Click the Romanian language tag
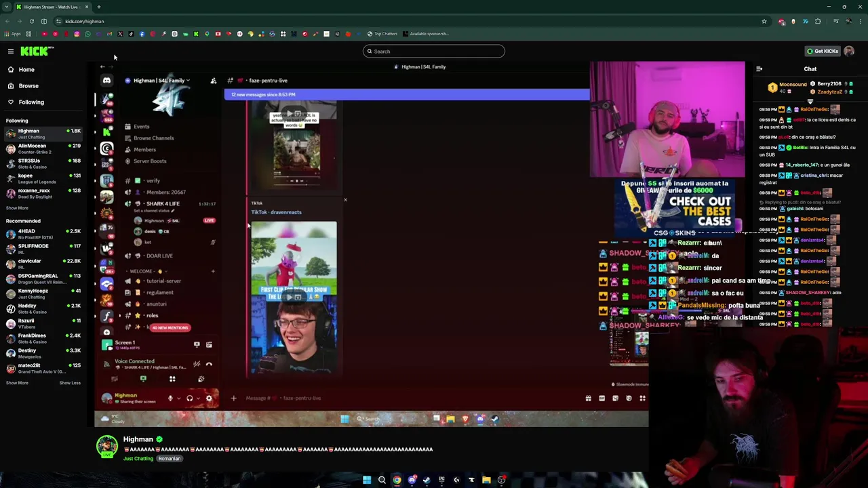Image resolution: width=868 pixels, height=488 pixels. point(170,459)
